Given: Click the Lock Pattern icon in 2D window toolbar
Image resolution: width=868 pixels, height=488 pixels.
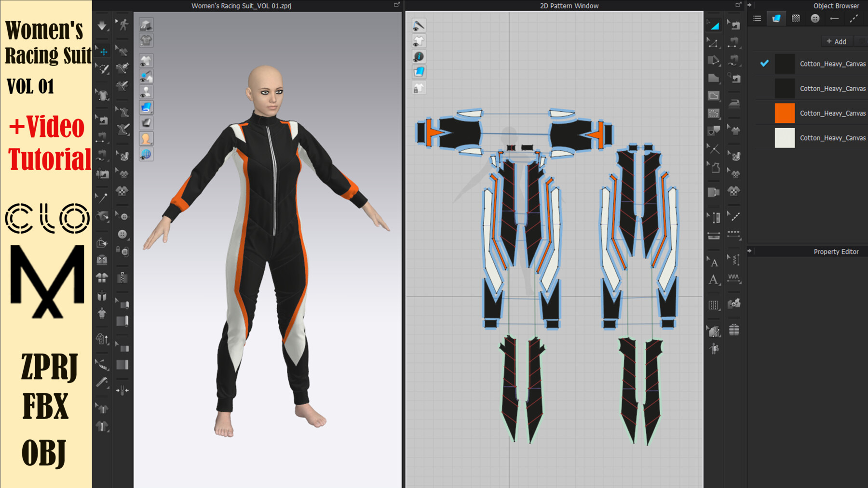Looking at the screenshot, I should pyautogui.click(x=419, y=88).
